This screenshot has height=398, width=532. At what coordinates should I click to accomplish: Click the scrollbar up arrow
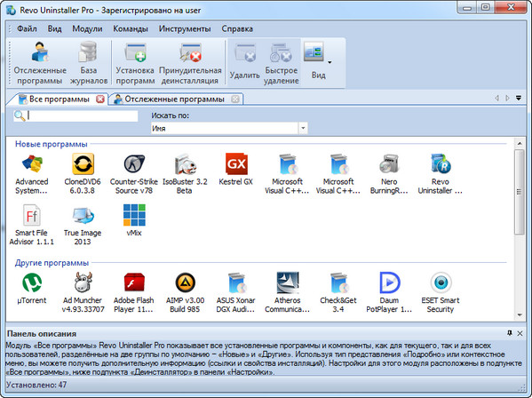coord(520,144)
